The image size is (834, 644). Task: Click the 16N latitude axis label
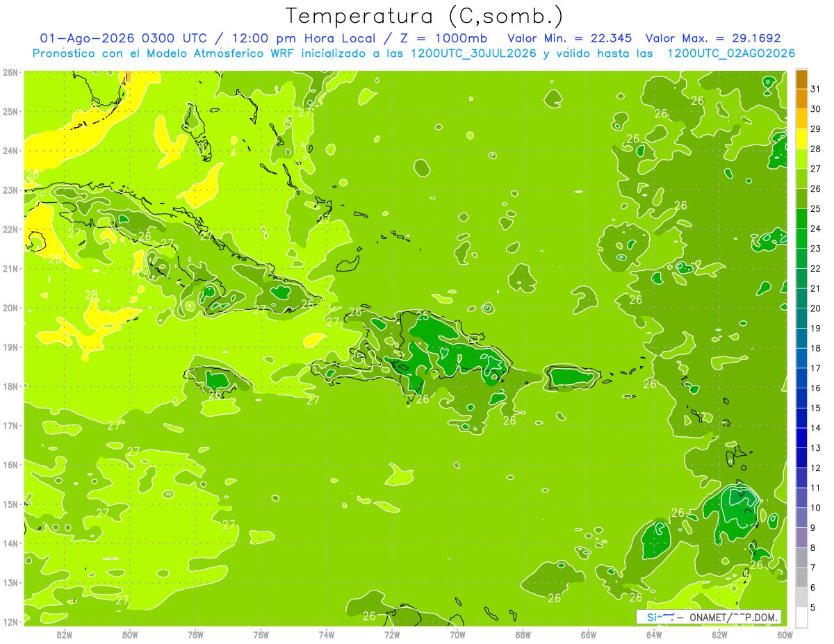pyautogui.click(x=10, y=465)
